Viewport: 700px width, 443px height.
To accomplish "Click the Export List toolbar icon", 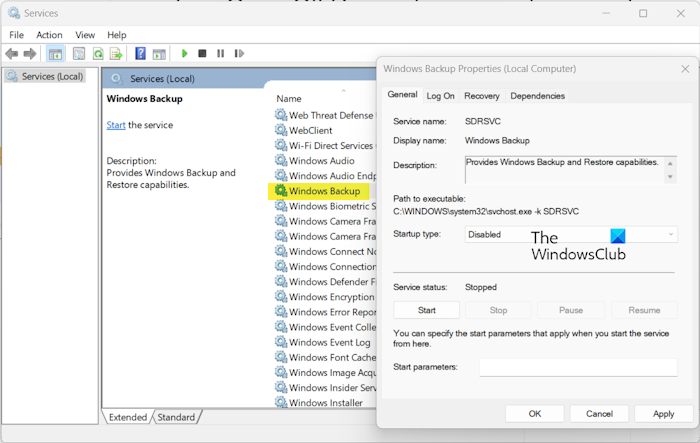I will pyautogui.click(x=116, y=54).
